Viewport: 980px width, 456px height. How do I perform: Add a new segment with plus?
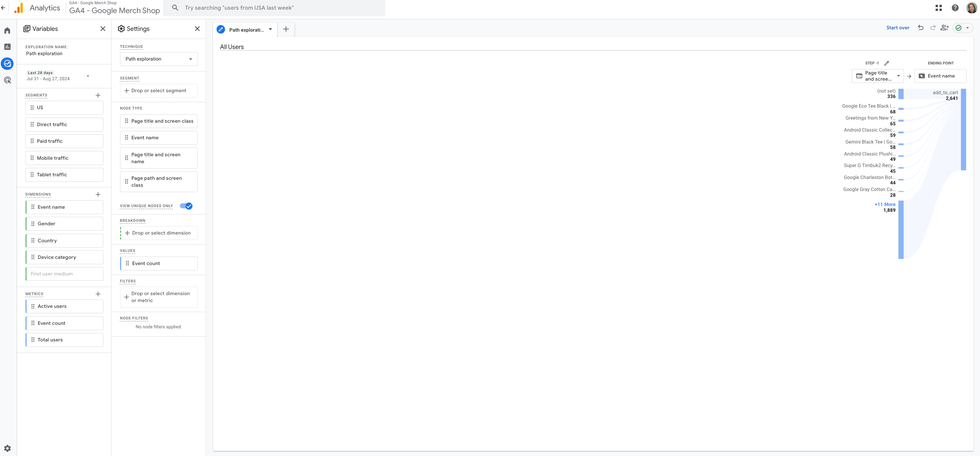pyautogui.click(x=98, y=95)
